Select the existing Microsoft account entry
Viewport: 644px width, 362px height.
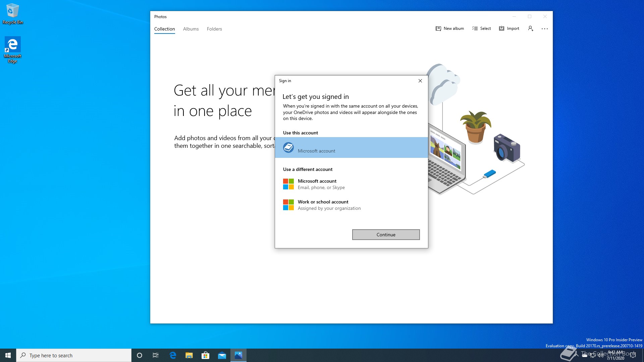(352, 147)
